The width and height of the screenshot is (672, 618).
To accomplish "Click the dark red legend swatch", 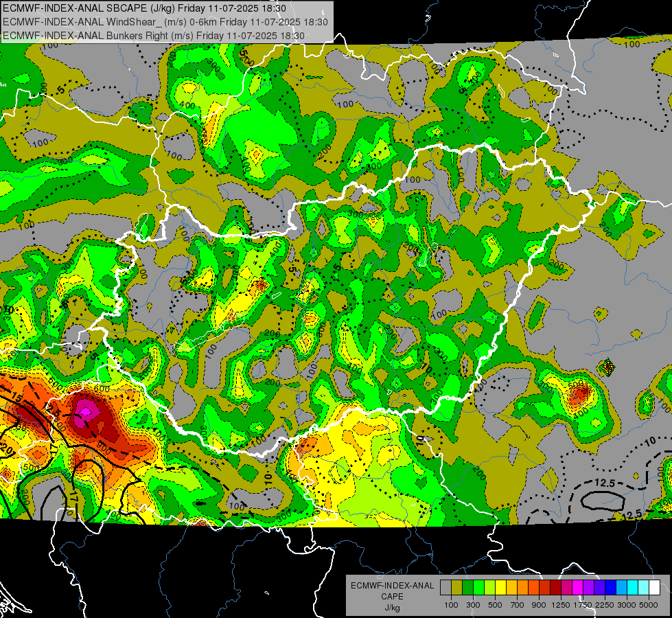I will [555, 588].
